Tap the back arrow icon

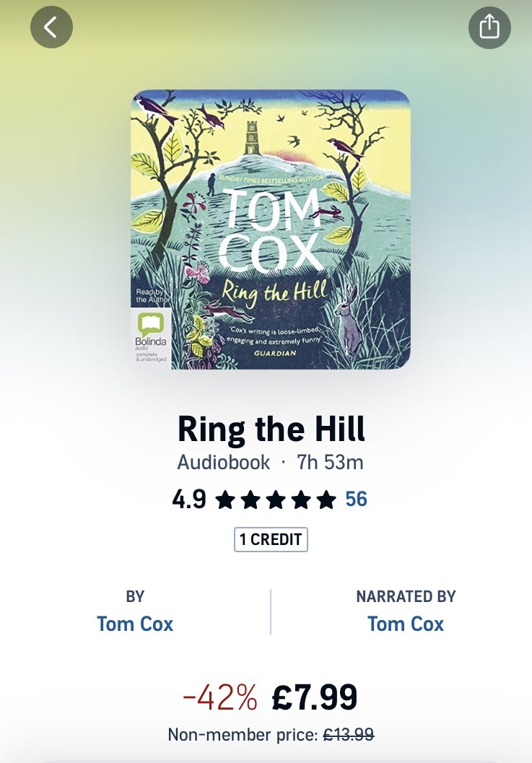point(51,27)
